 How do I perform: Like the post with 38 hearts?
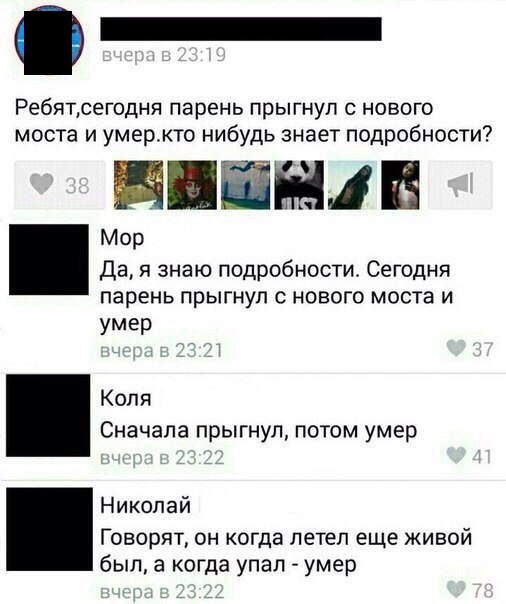point(60,185)
